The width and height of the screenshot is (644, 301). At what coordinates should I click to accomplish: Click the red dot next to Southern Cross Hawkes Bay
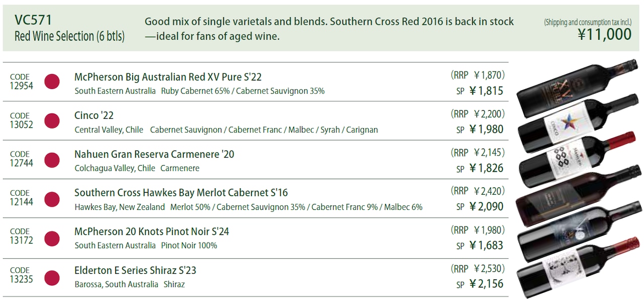tap(52, 199)
